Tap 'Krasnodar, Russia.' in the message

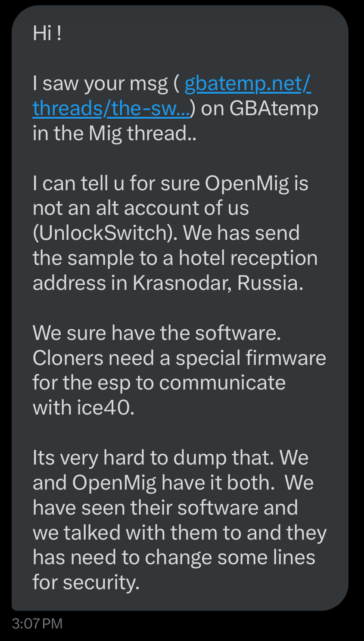point(218,283)
